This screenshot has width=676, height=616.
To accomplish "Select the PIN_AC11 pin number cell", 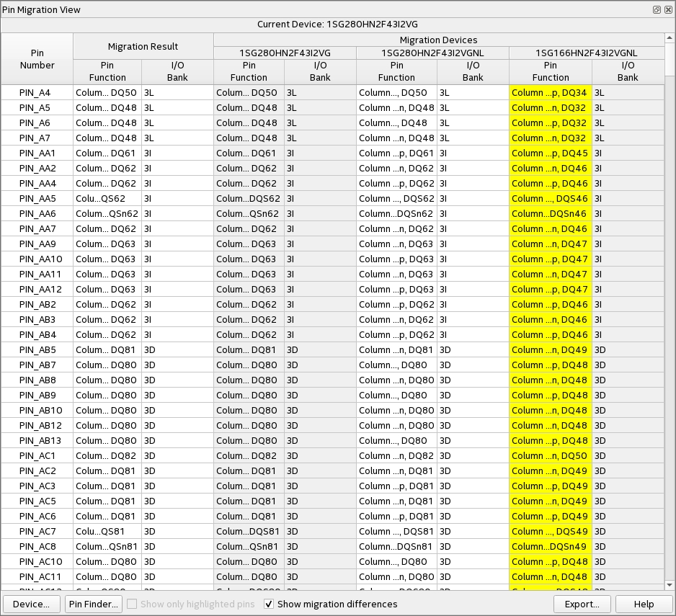I will click(37, 577).
